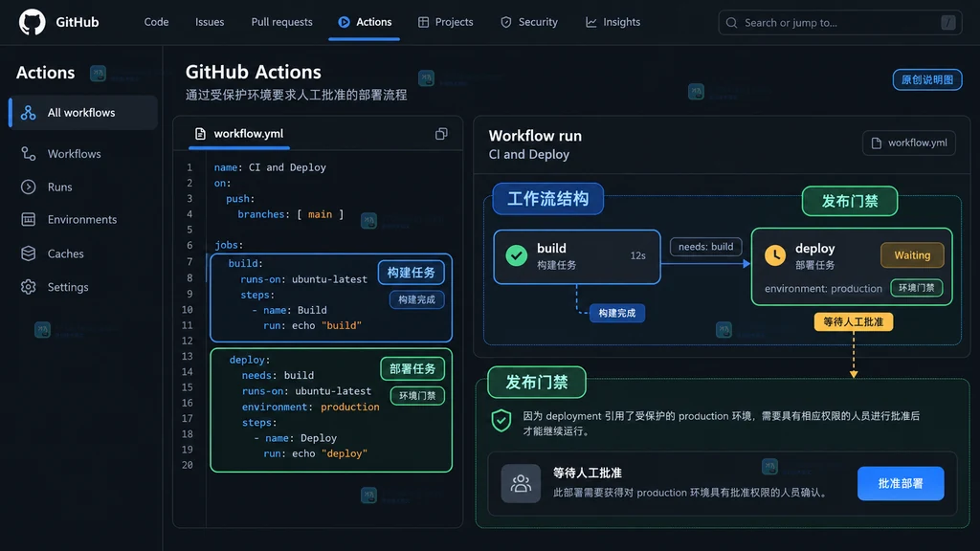
Task: Go to Pull requests tab
Action: 282,22
